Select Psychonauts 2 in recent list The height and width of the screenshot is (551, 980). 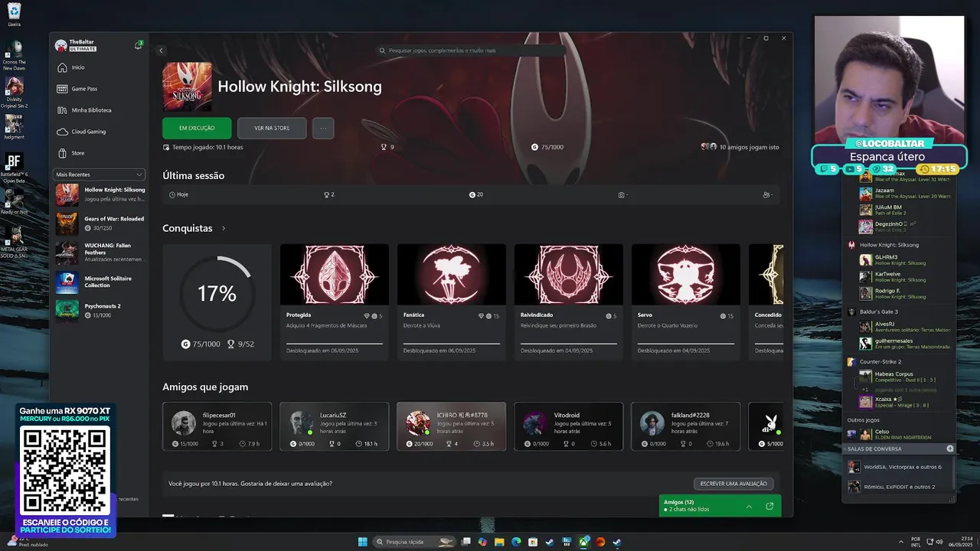pos(99,310)
